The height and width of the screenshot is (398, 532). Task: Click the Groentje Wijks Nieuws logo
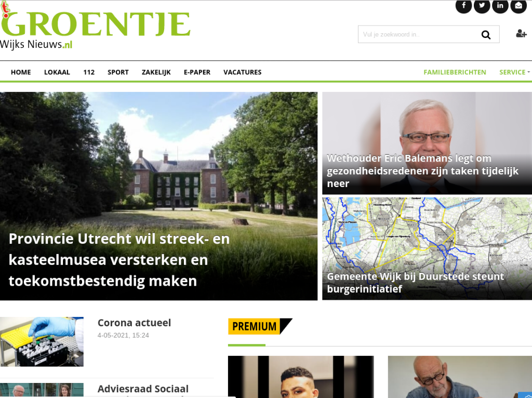click(x=95, y=25)
